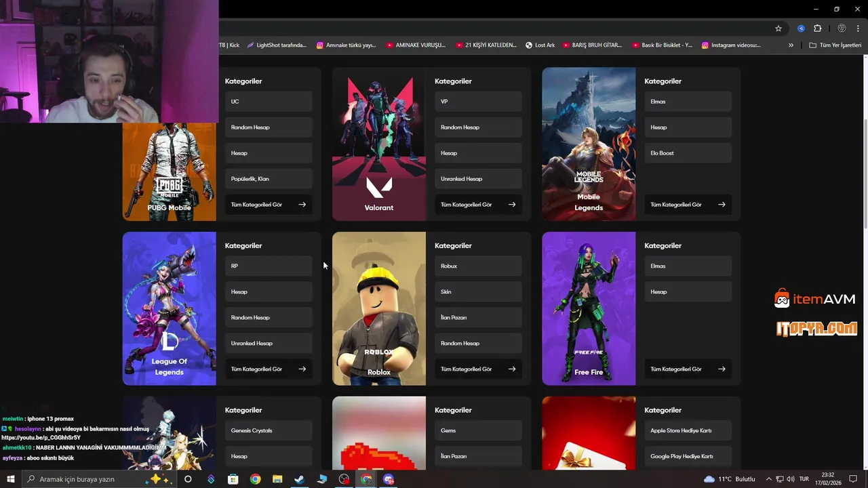Open the Instagram videosu bookmark
This screenshot has height=488, width=868.
tap(731, 45)
